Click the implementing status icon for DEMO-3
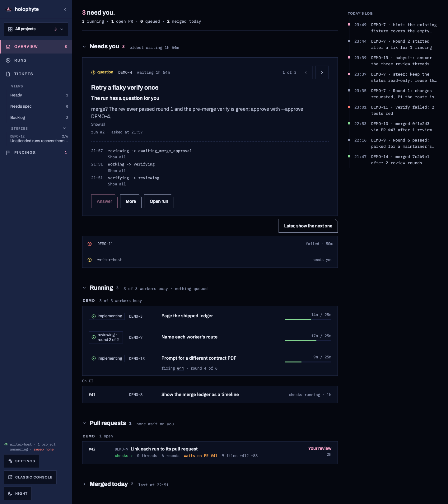This screenshot has height=504, width=448. coord(94,316)
